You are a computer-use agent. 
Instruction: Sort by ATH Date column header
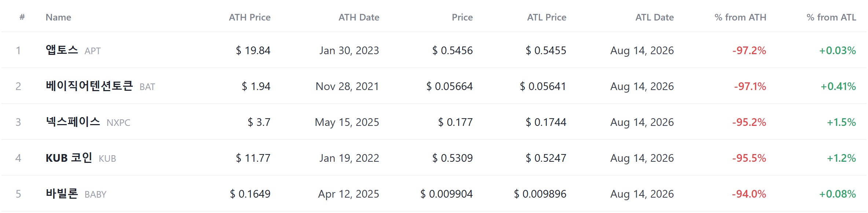[359, 17]
